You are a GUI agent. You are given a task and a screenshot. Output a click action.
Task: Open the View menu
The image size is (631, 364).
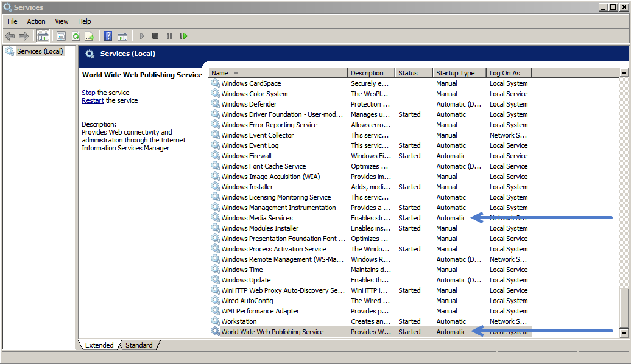point(62,21)
